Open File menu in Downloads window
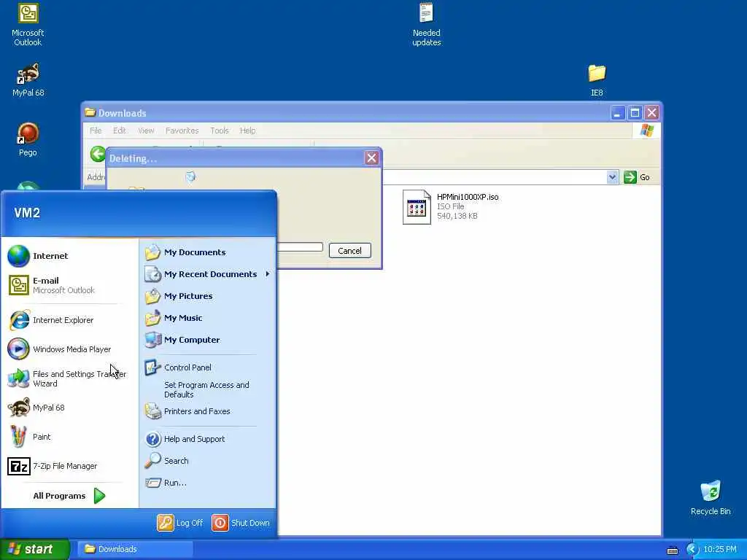Viewport: 747px width, 560px height. tap(96, 131)
